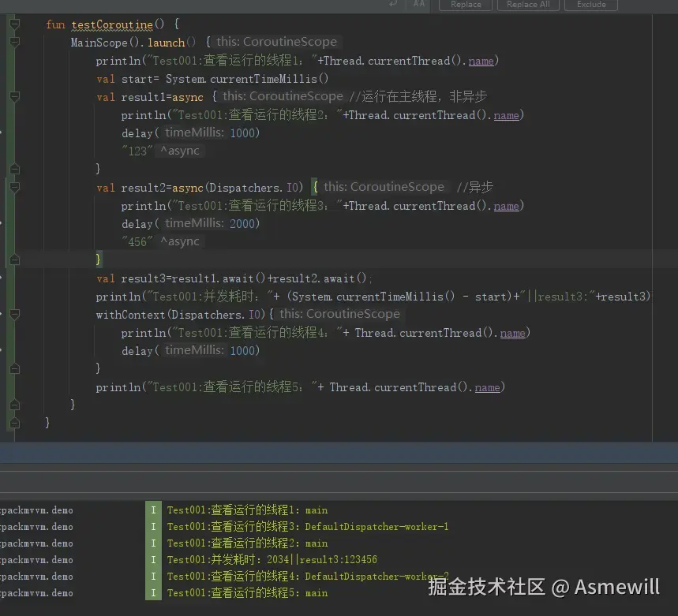The height and width of the screenshot is (616, 678).
Task: Click the I level badge on 线程3 log row
Action: (x=153, y=527)
